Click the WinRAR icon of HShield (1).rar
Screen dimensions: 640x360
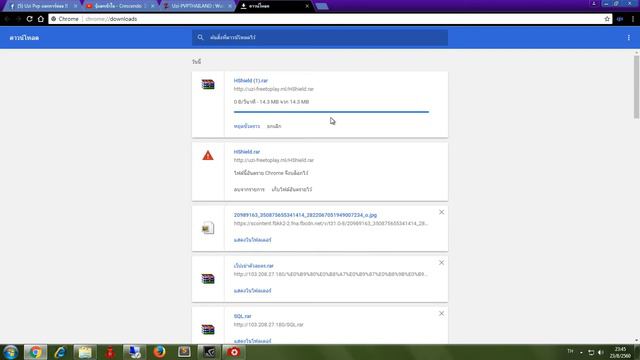(x=208, y=84)
